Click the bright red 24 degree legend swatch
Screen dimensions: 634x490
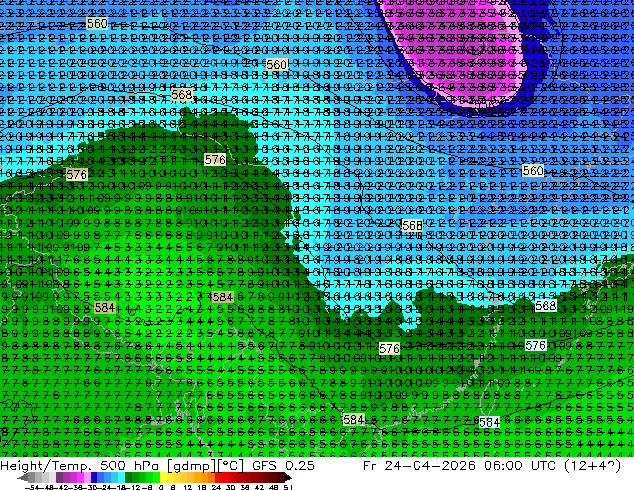tap(218, 477)
